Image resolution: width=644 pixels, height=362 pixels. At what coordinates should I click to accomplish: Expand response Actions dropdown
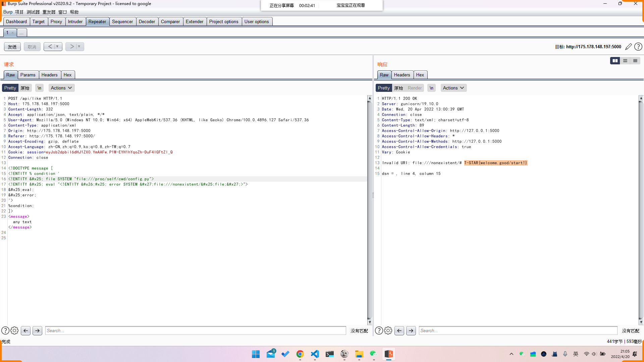453,88
